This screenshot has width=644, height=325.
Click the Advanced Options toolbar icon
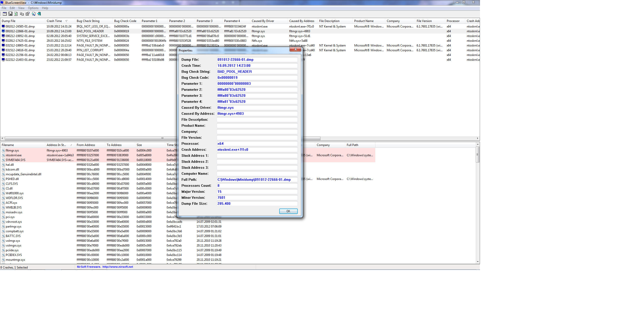[4, 14]
